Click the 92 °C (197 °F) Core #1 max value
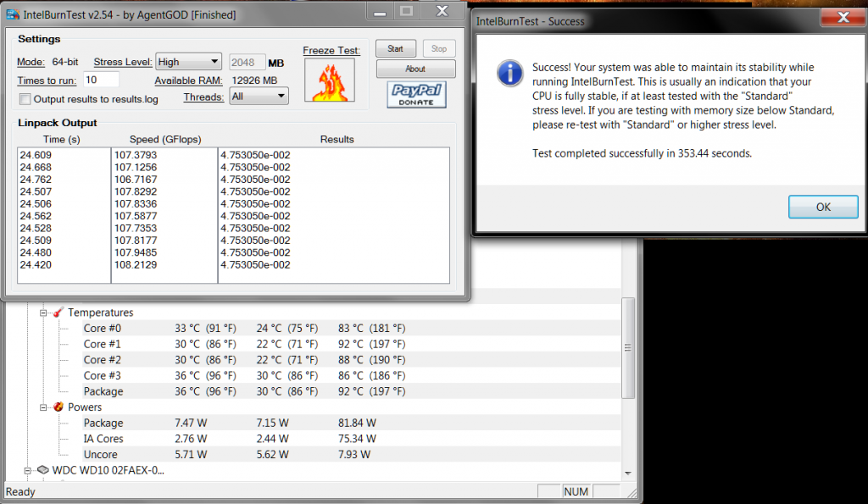 (x=371, y=344)
